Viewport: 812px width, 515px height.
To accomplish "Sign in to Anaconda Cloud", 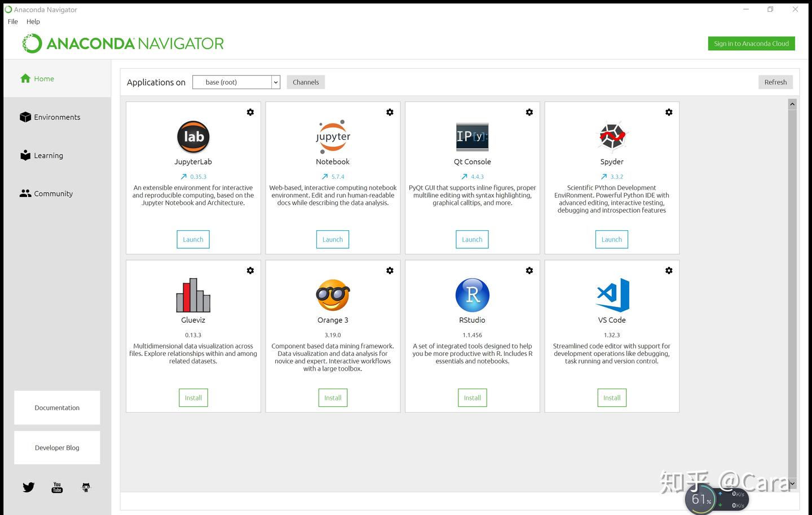I will tap(751, 43).
